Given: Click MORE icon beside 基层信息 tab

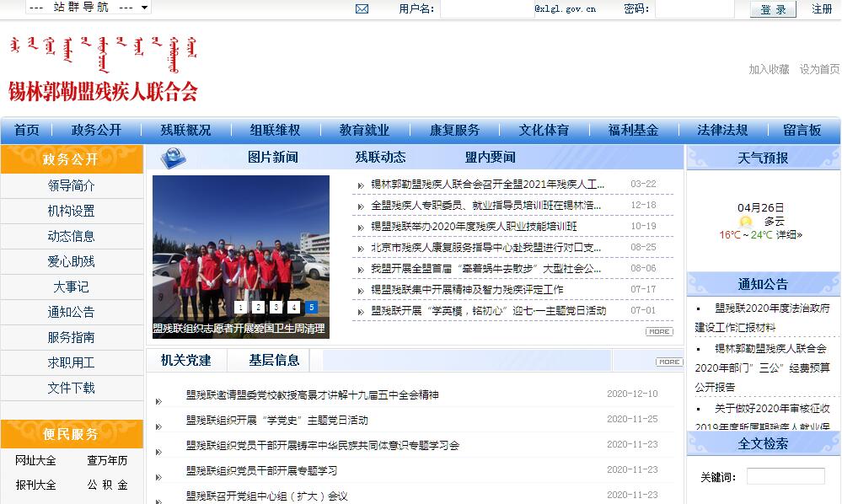Looking at the screenshot, I should pos(669,362).
